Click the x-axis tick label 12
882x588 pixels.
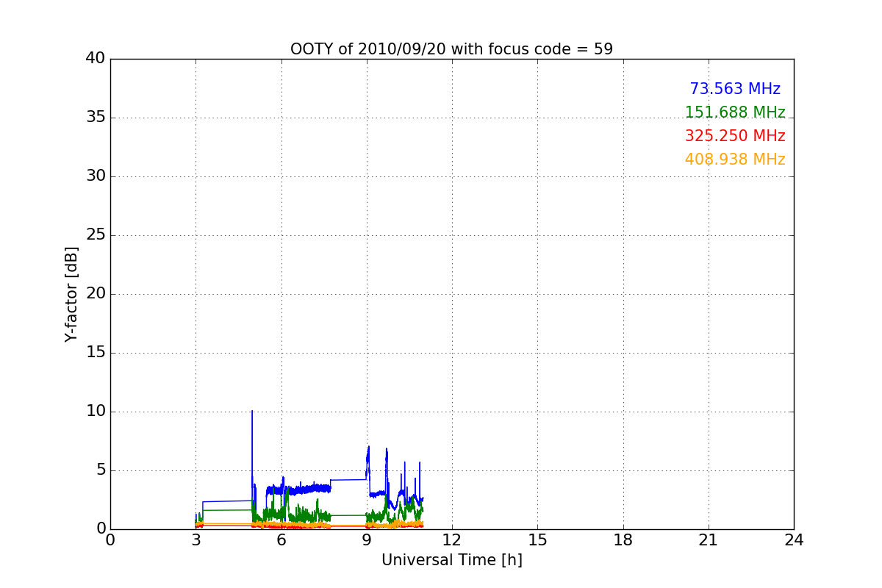[452, 540]
